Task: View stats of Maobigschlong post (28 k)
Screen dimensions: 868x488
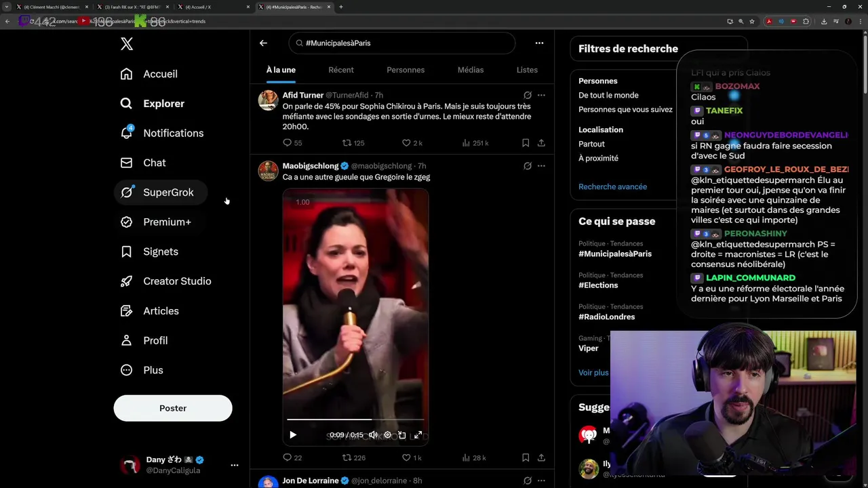Action: pyautogui.click(x=473, y=457)
